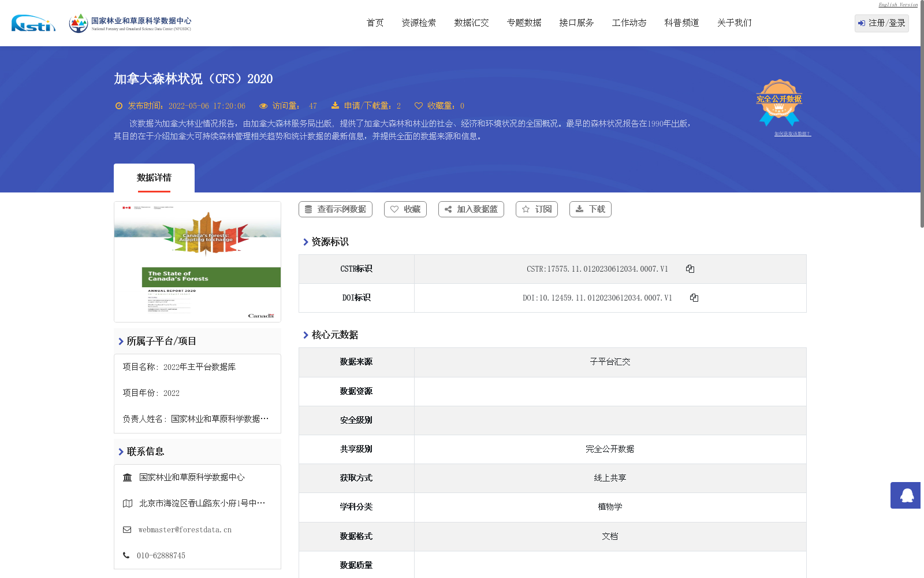Go to 数据汇交 page

pyautogui.click(x=472, y=23)
